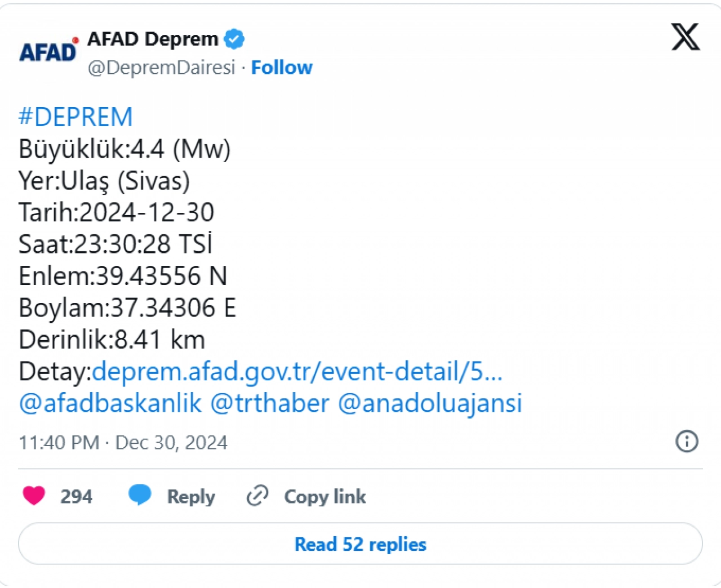Open the #DEPREM hashtag
The width and height of the screenshot is (721, 588).
pyautogui.click(x=75, y=117)
